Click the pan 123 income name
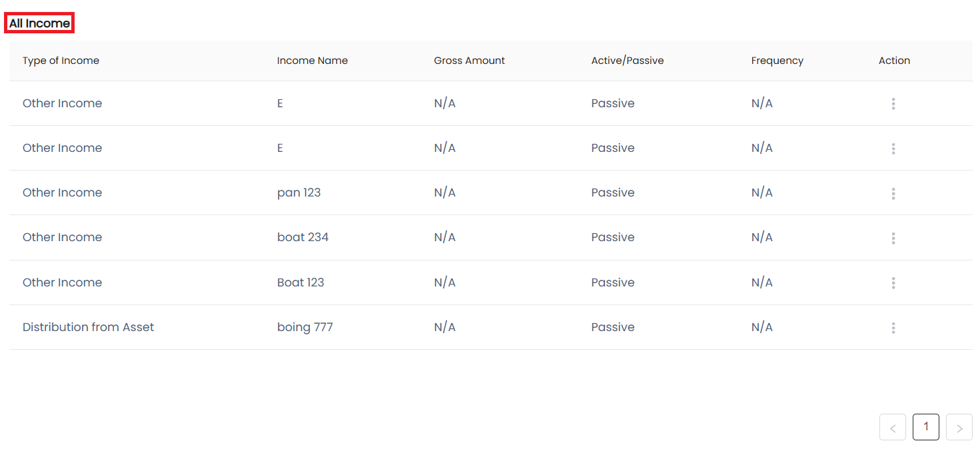The width and height of the screenshot is (980, 459). pyautogui.click(x=298, y=193)
